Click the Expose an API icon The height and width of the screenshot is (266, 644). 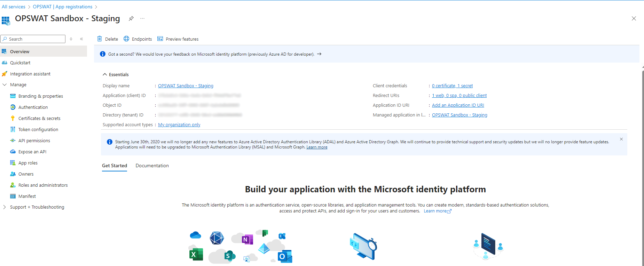tap(13, 152)
